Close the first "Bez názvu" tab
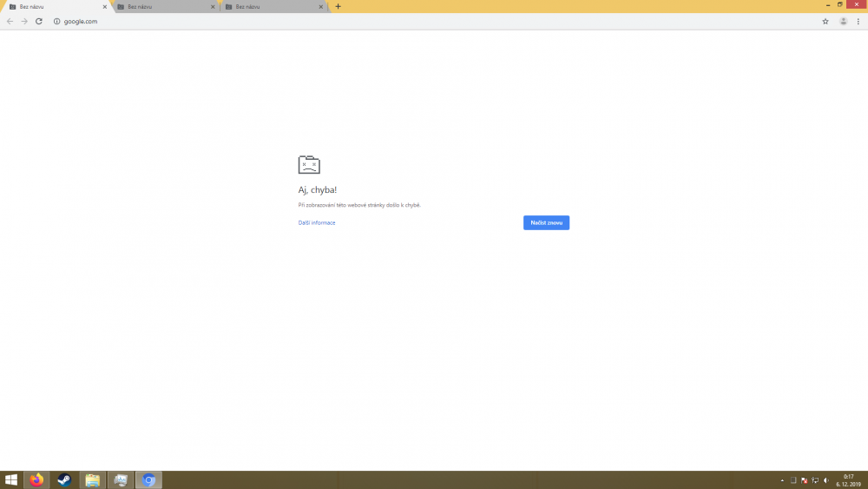 105,7
